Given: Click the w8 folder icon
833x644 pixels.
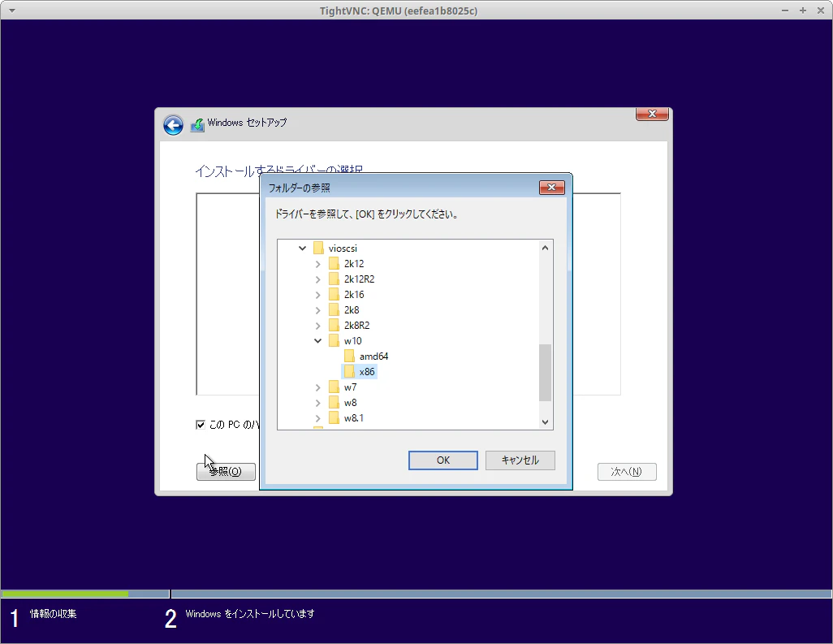Looking at the screenshot, I should [x=334, y=402].
